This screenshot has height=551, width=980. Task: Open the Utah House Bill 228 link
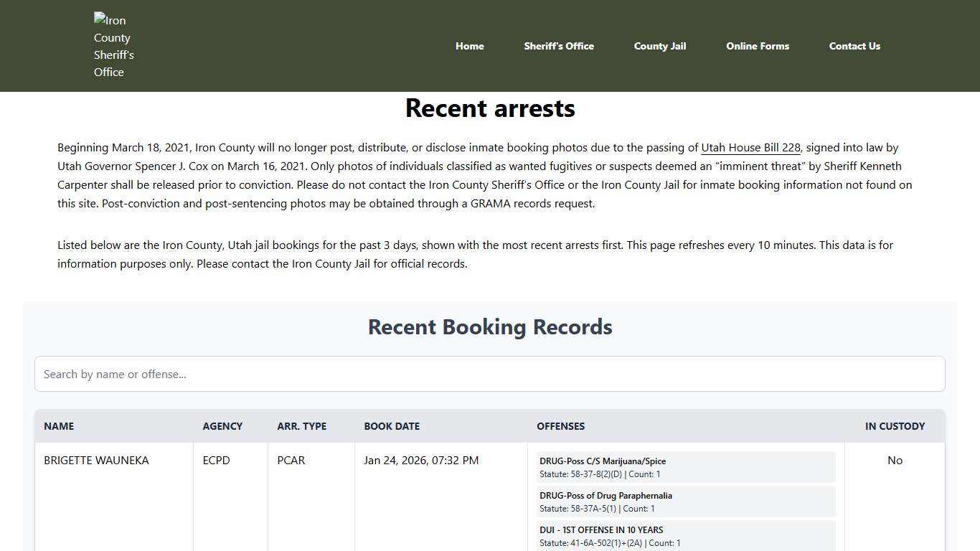(750, 147)
